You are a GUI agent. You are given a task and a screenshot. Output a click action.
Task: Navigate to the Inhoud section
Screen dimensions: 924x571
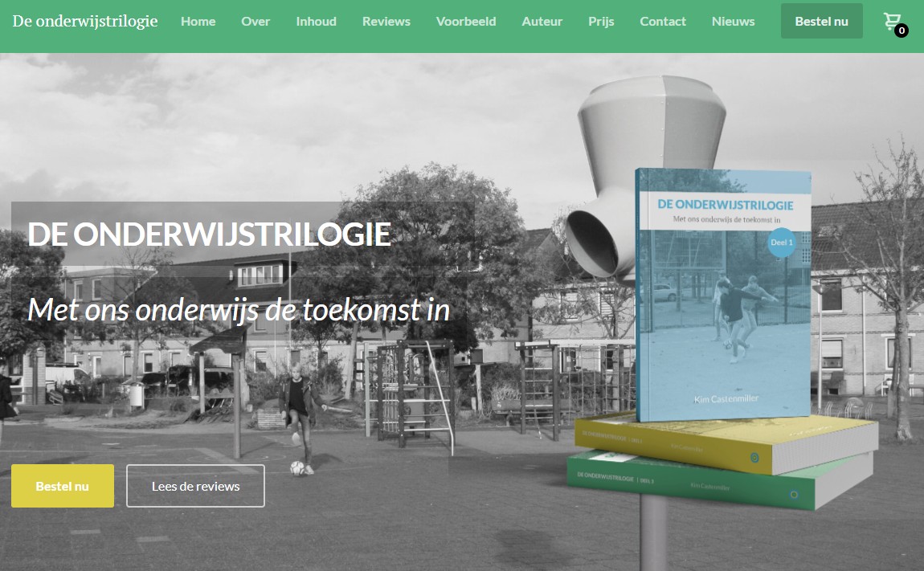coord(316,22)
